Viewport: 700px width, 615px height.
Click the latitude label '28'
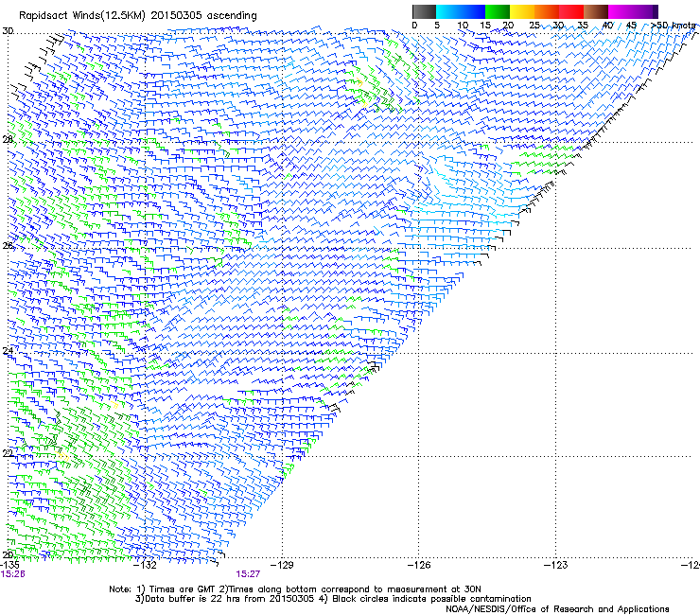click(8, 140)
